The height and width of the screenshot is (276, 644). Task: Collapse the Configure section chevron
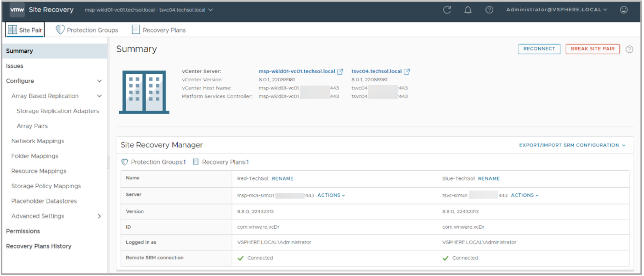[99, 81]
